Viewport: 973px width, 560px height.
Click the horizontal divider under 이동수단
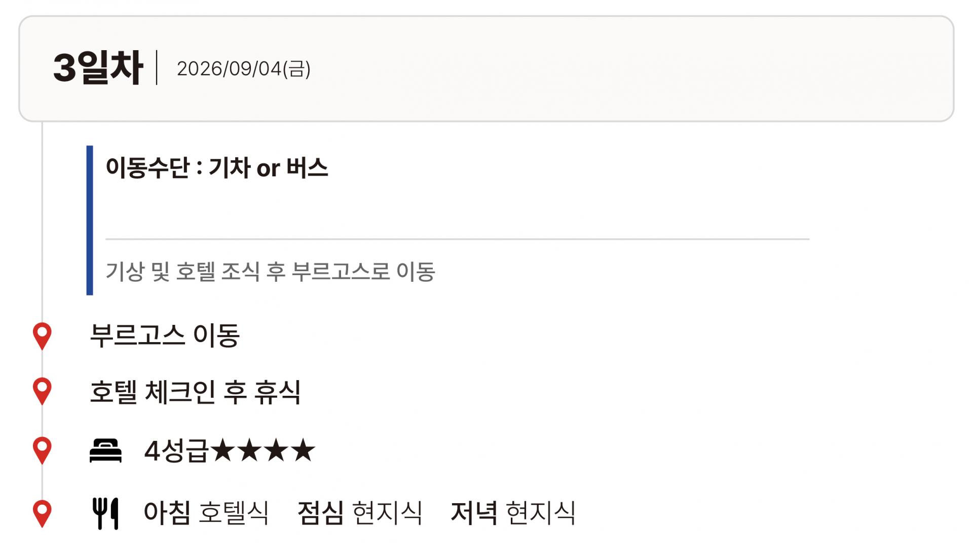tap(457, 239)
